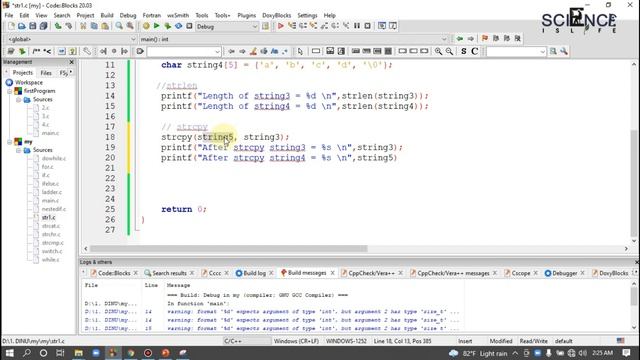Click the Open file toolbar icon

pos(22,26)
